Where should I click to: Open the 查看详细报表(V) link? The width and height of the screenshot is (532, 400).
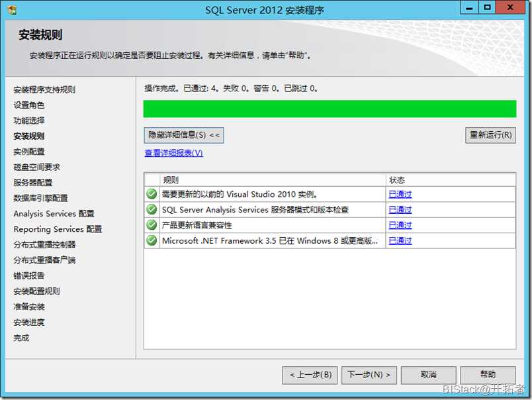[174, 153]
